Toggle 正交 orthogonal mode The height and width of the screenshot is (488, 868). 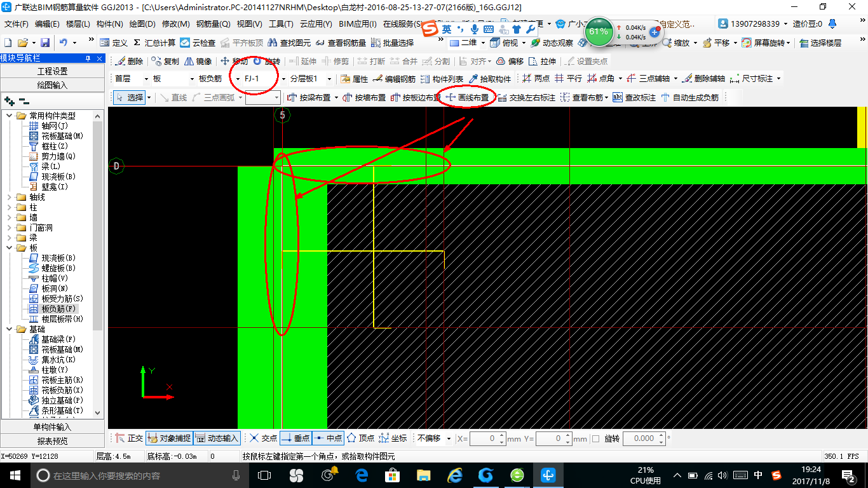coord(129,438)
